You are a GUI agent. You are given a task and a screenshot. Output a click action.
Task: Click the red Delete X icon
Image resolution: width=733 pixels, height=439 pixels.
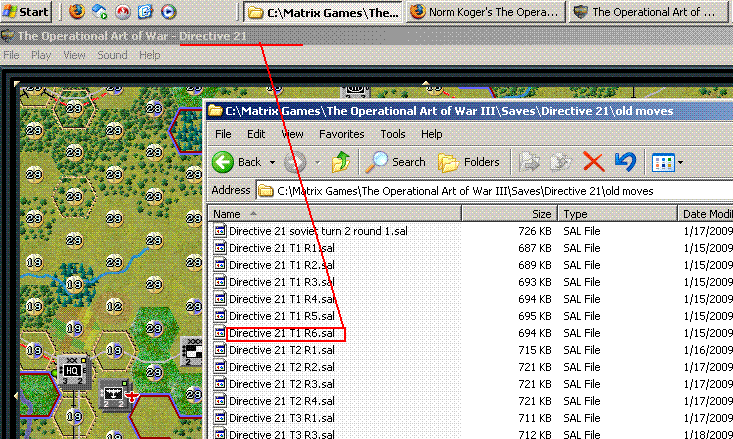tap(594, 162)
